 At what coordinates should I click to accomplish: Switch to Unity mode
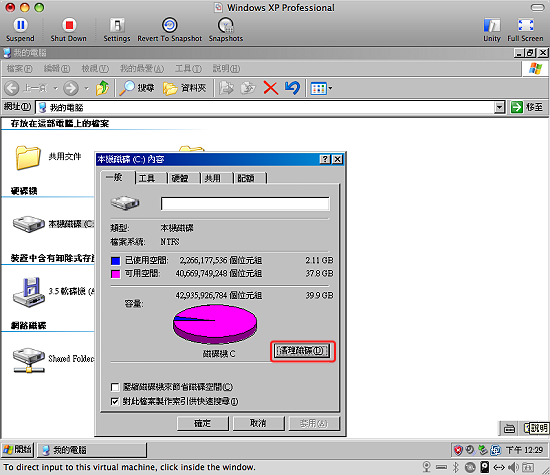[x=492, y=30]
